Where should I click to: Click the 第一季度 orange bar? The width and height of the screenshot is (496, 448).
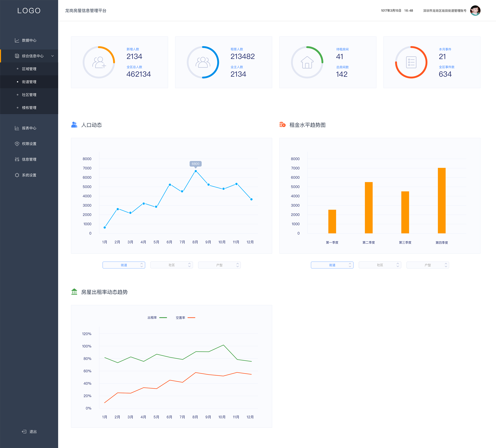[x=332, y=222]
